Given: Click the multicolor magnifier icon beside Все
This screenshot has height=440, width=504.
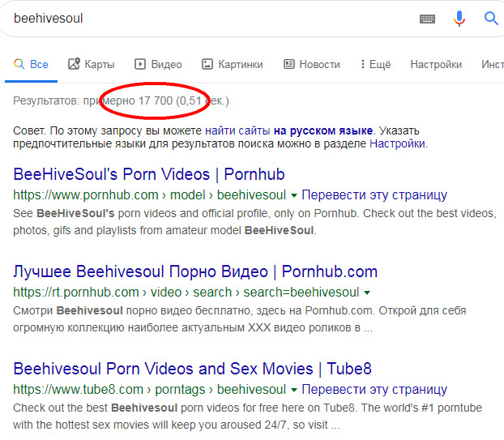Looking at the screenshot, I should coord(19,64).
